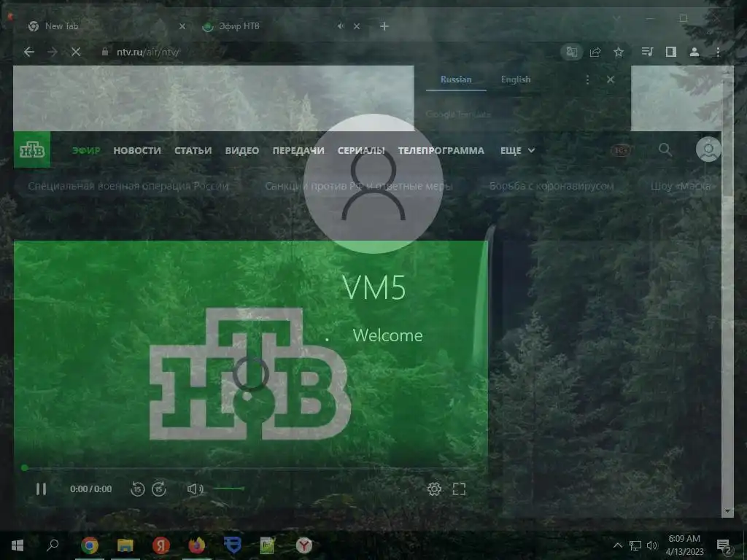Viewport: 747px width, 560px height.
Task: Open Борьба с коронавирусом topic link
Action: click(551, 186)
